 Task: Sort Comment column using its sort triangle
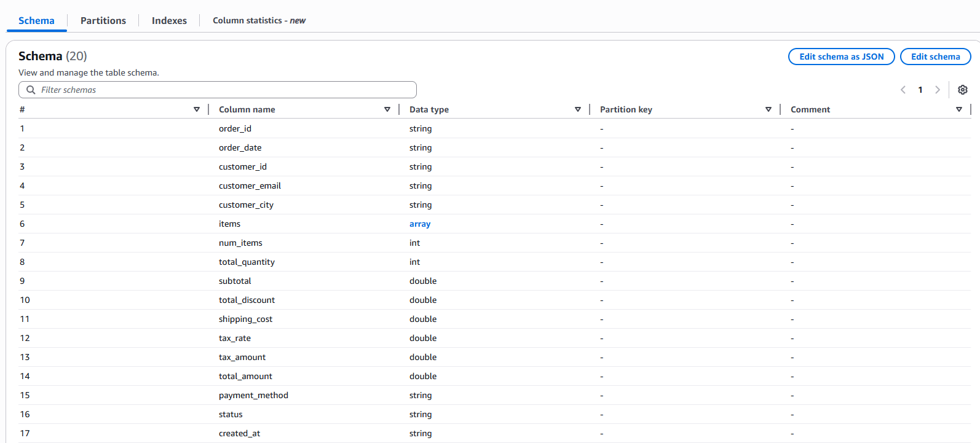pos(959,109)
